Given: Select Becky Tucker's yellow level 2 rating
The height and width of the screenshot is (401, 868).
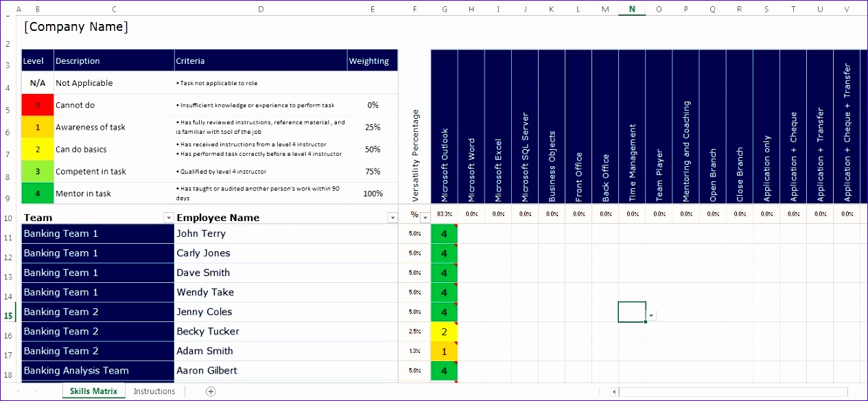Looking at the screenshot, I should [x=444, y=331].
